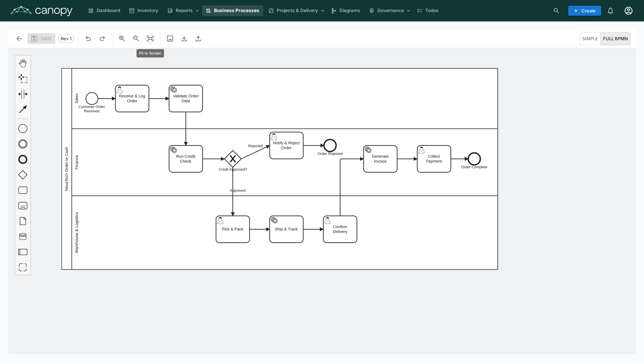644x362 pixels.
Task: Add an end event from palette
Action: 23,159
